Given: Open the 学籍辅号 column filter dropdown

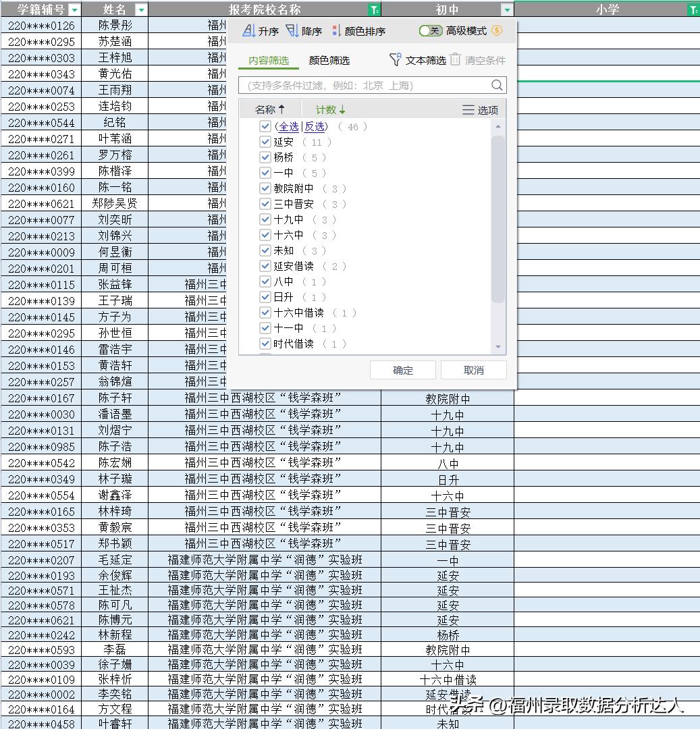Looking at the screenshot, I should (74, 9).
